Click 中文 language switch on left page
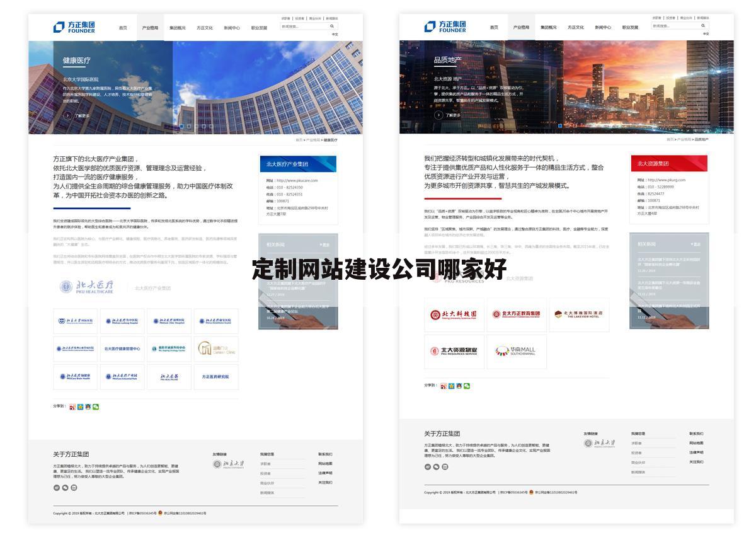The width and height of the screenshot is (756, 540). pyautogui.click(x=335, y=34)
